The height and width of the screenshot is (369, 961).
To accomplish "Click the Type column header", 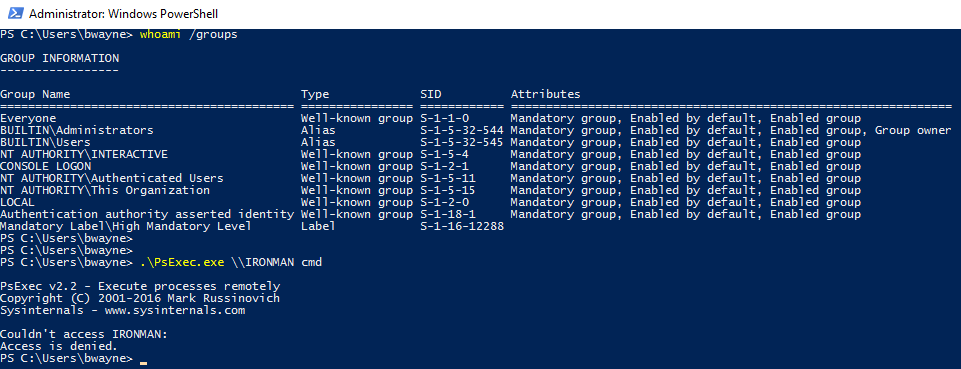I will (x=315, y=94).
